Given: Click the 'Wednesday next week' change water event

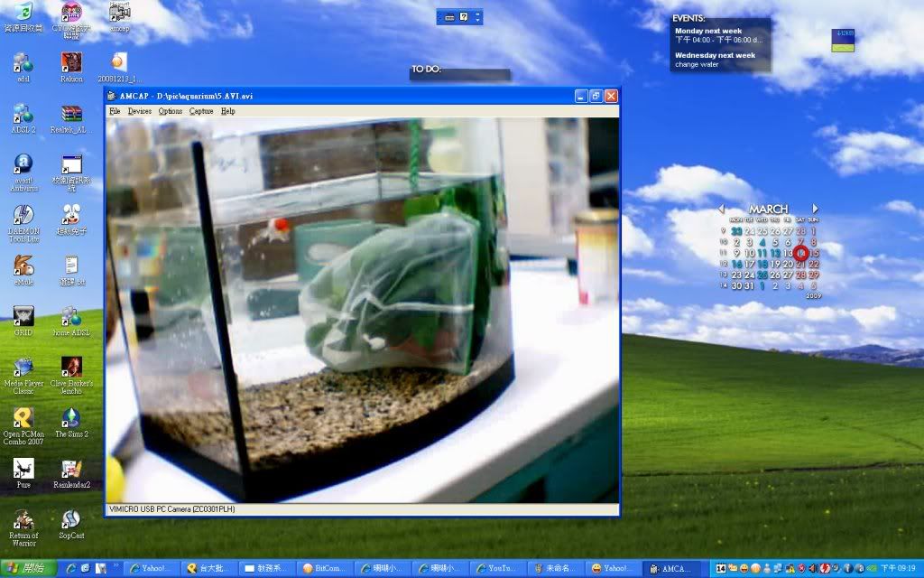Looking at the screenshot, I should 719,60.
